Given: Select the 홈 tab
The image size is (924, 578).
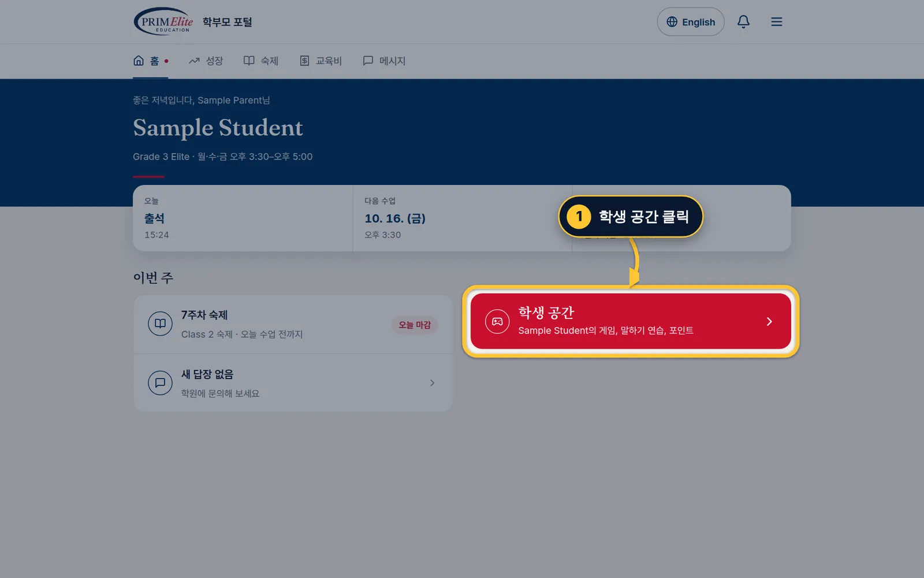Looking at the screenshot, I should point(151,61).
